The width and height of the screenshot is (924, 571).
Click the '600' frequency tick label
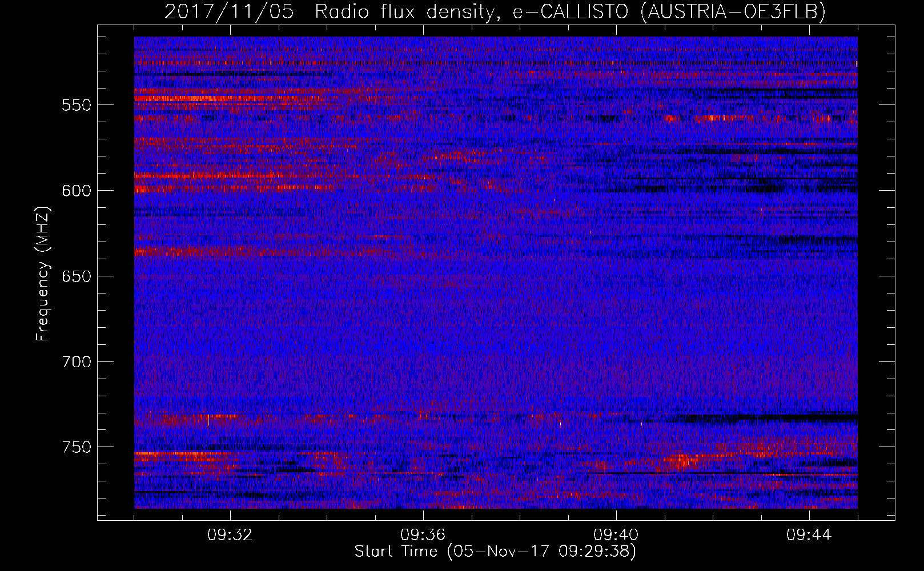tap(77, 191)
